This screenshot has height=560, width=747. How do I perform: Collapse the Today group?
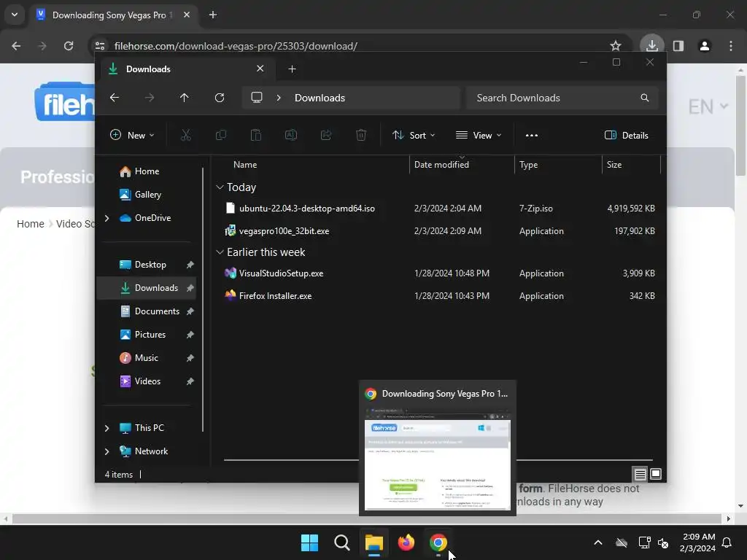click(220, 187)
